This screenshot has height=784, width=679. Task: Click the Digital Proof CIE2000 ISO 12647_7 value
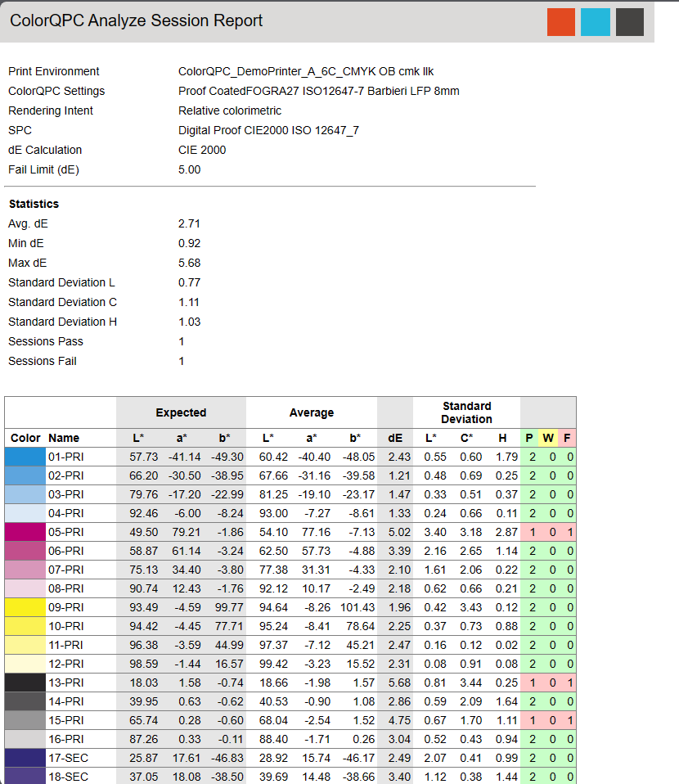click(268, 130)
